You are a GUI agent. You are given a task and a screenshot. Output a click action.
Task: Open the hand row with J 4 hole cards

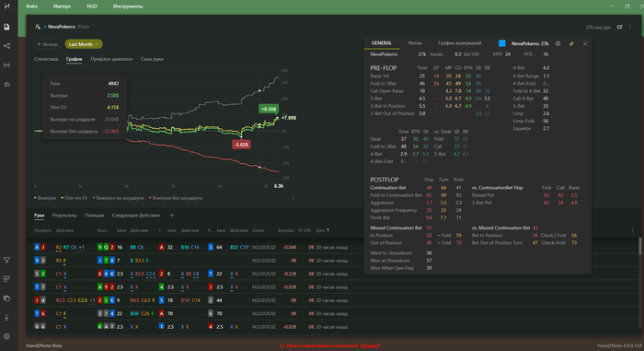click(333, 300)
